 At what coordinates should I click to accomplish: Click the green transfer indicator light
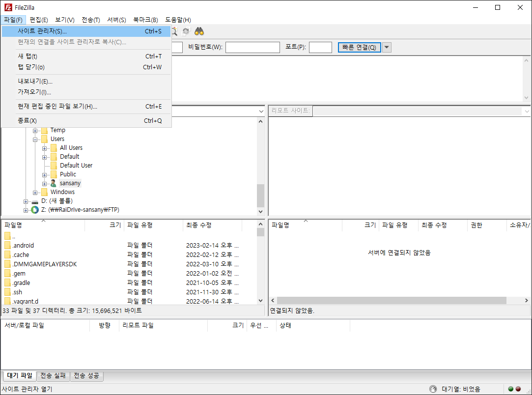point(510,389)
